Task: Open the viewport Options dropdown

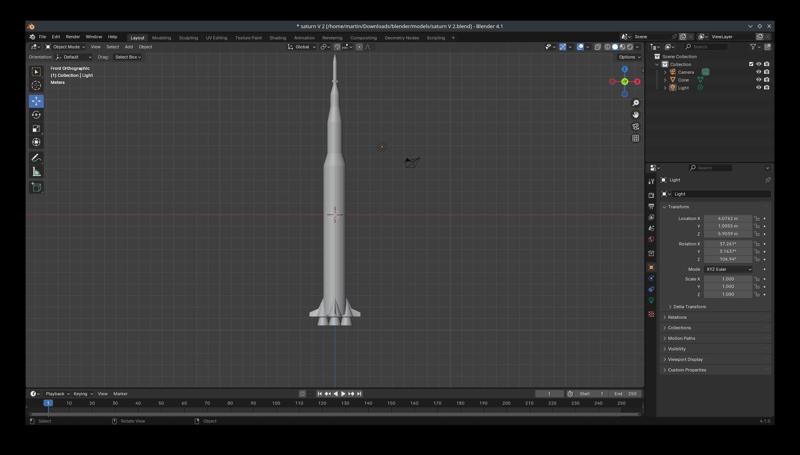Action: point(629,57)
